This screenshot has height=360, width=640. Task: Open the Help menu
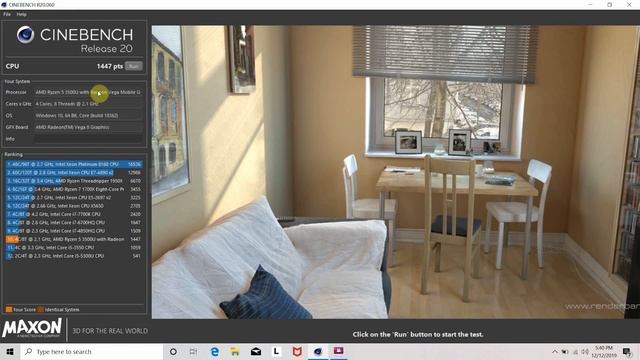(22, 14)
